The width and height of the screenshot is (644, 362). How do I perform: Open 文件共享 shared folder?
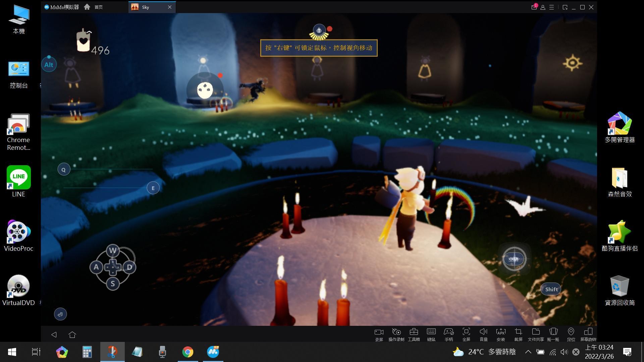coord(536,334)
